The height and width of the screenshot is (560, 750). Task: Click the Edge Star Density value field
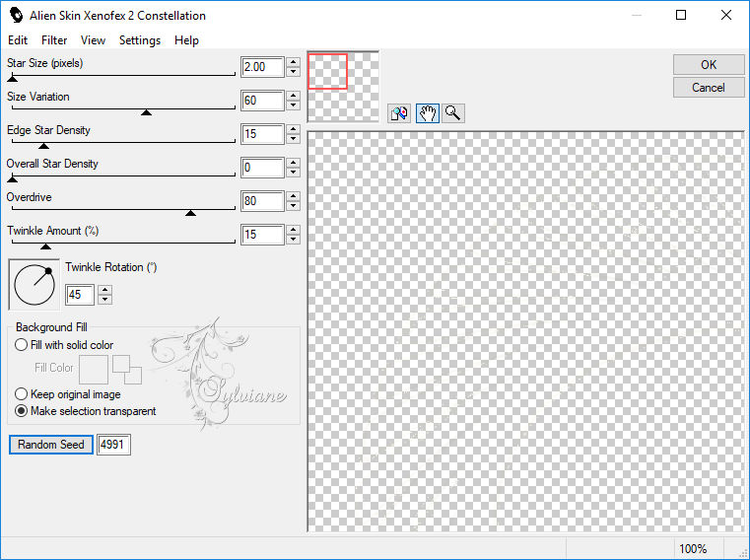pyautogui.click(x=262, y=134)
